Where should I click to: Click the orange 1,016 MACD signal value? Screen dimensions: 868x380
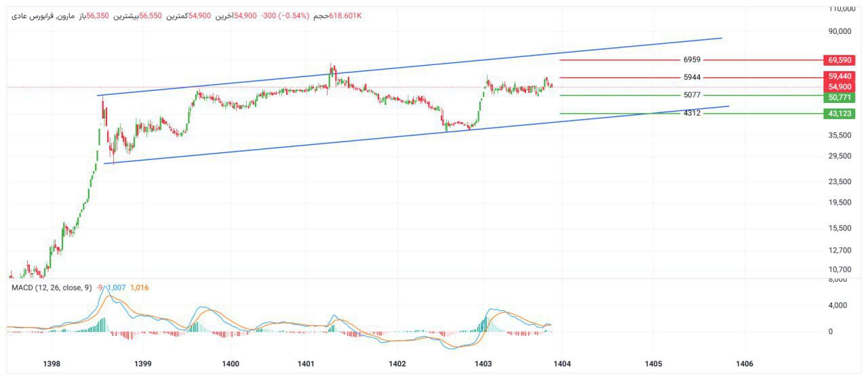pyautogui.click(x=139, y=288)
